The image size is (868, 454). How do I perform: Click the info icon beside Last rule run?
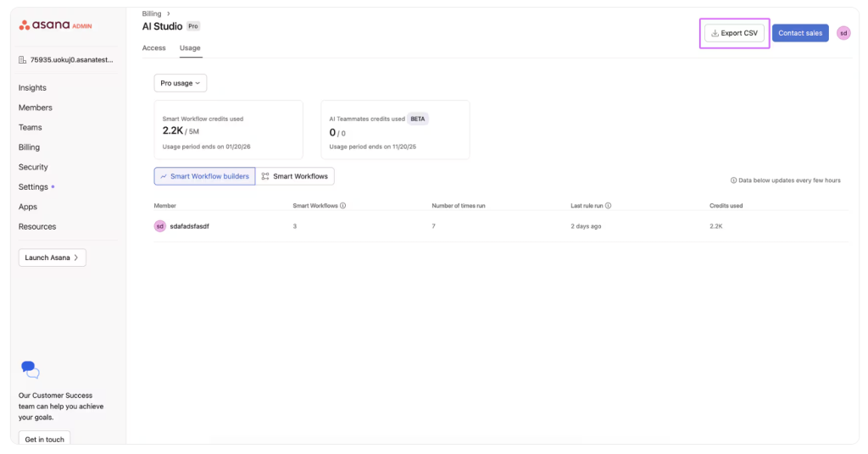click(609, 205)
